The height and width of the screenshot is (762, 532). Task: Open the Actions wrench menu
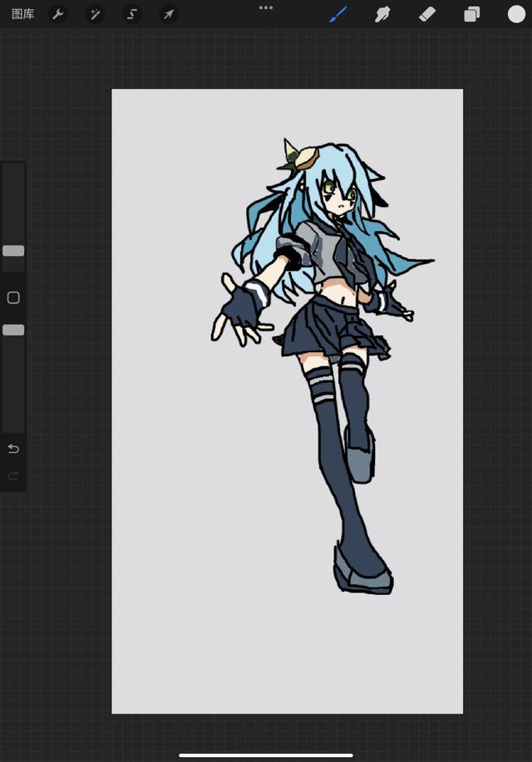(x=58, y=14)
